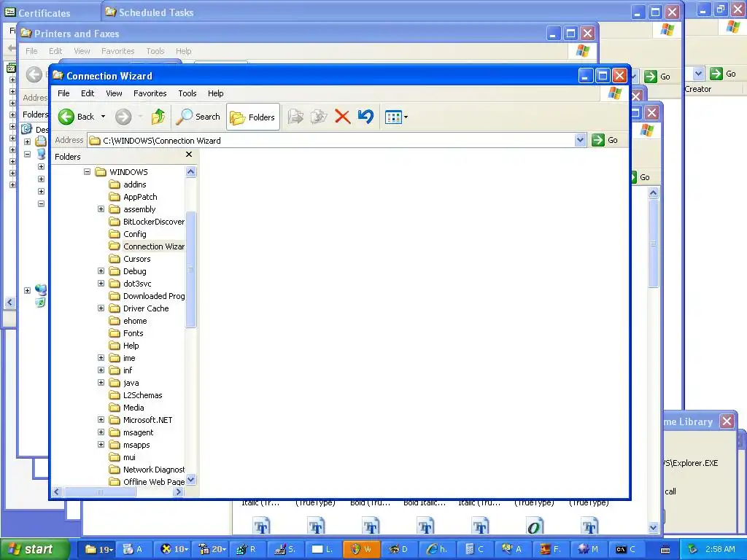The image size is (747, 560).
Task: Toggle the Folders pane button
Action: pyautogui.click(x=252, y=117)
